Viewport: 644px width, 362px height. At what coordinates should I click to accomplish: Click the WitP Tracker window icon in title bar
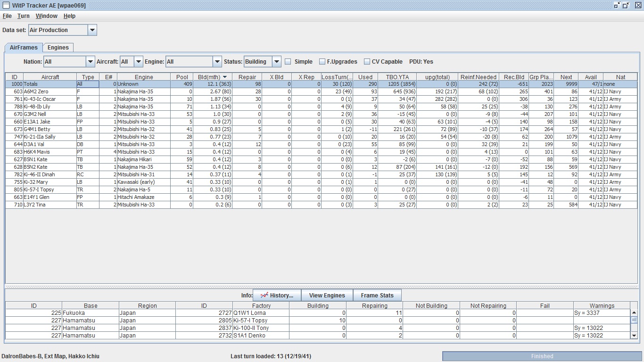[x=6, y=5]
